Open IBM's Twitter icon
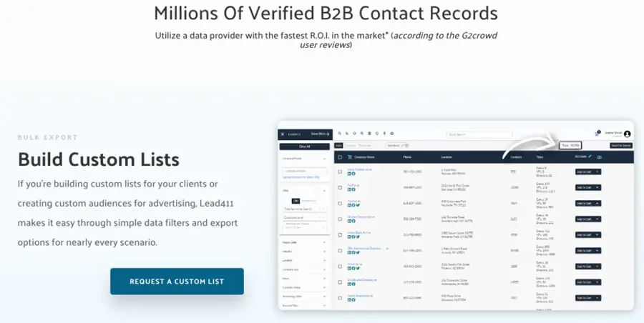 (358, 252)
